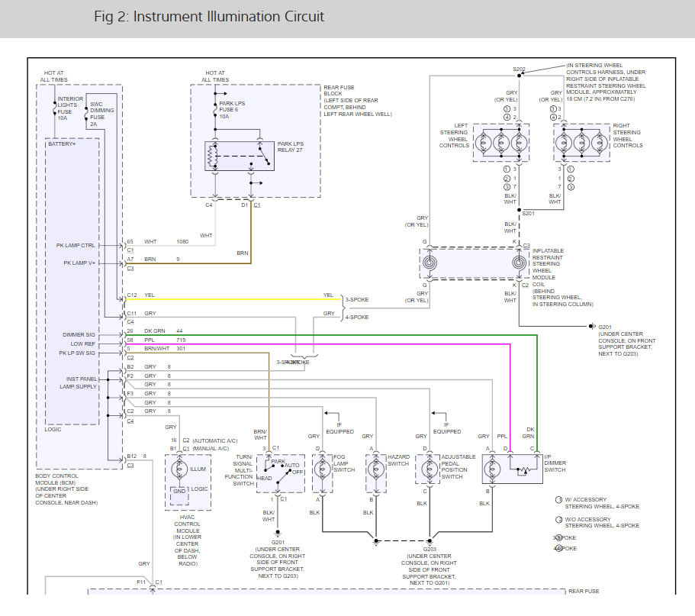Click the BATTERY+ label
Screen dimensions: 695x616
click(x=62, y=144)
